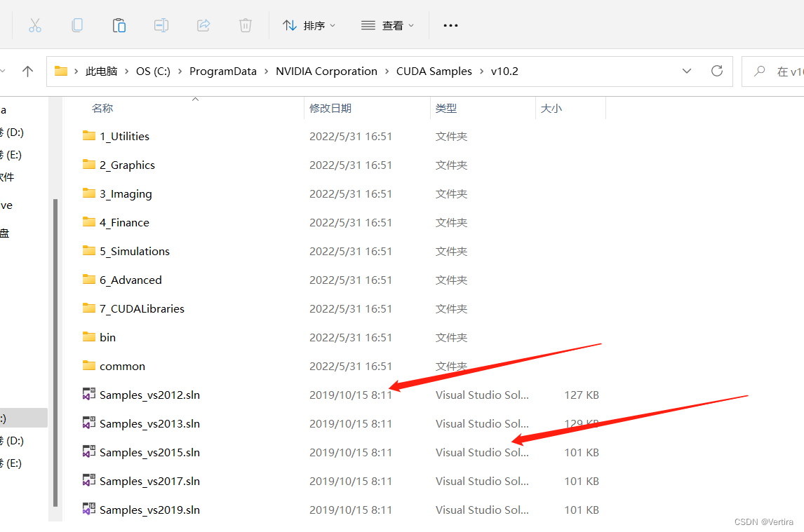804x532 pixels.
Task: Click ProgramData in the breadcrumb path
Action: click(x=223, y=71)
